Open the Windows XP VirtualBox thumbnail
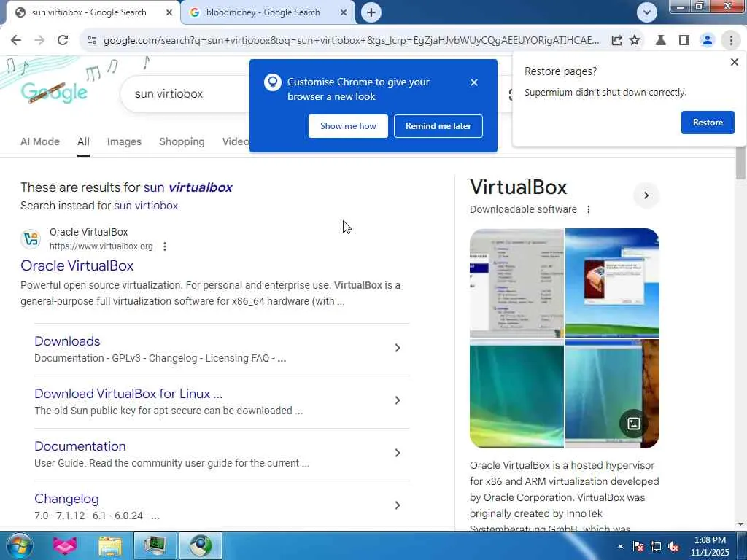747x560 pixels. [x=612, y=283]
